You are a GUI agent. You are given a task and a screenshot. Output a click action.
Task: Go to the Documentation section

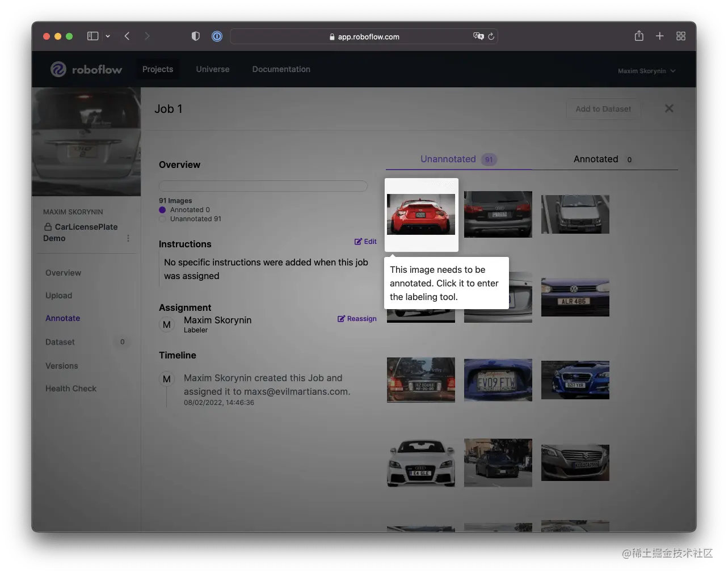pyautogui.click(x=281, y=69)
